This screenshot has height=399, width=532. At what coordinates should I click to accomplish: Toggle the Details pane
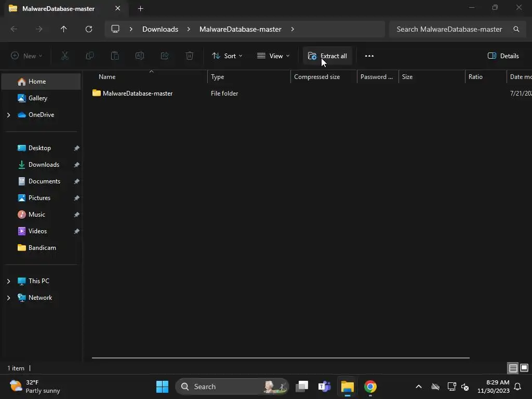503,56
